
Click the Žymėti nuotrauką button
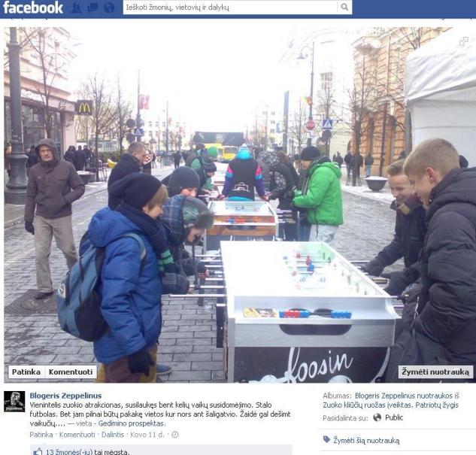[x=435, y=372]
